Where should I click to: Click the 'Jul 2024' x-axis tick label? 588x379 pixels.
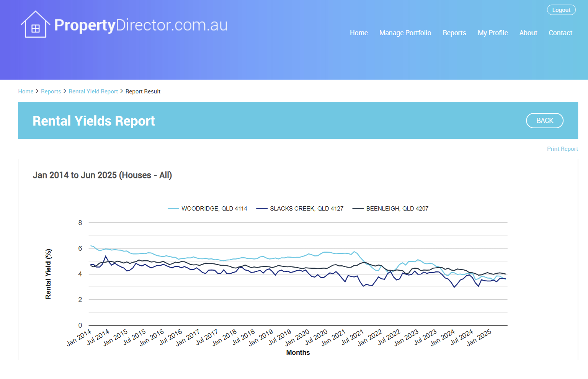(462, 337)
